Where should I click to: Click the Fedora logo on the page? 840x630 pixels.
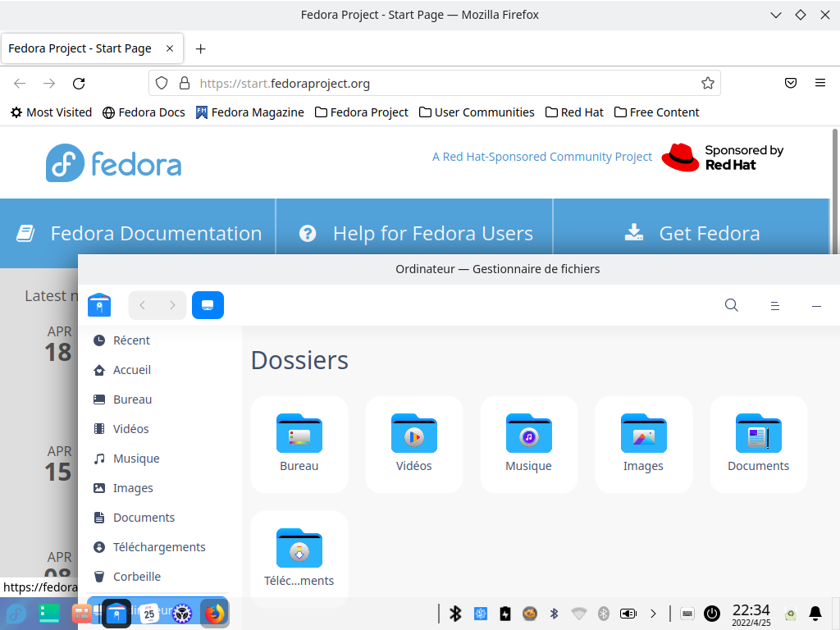pyautogui.click(x=113, y=163)
